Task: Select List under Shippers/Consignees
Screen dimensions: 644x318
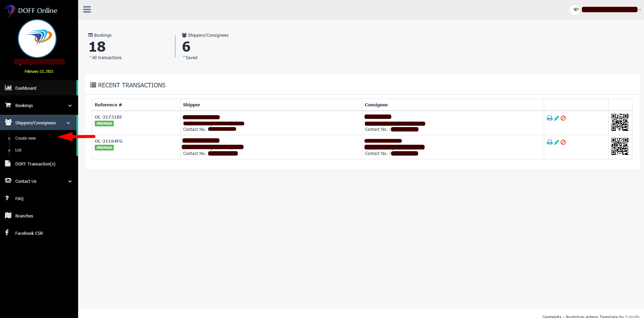Action: tap(18, 150)
